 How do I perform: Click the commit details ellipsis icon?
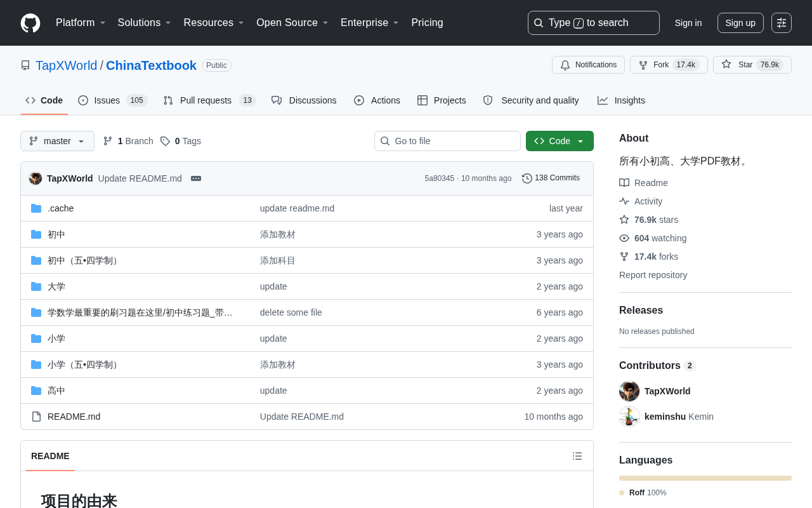tap(196, 178)
